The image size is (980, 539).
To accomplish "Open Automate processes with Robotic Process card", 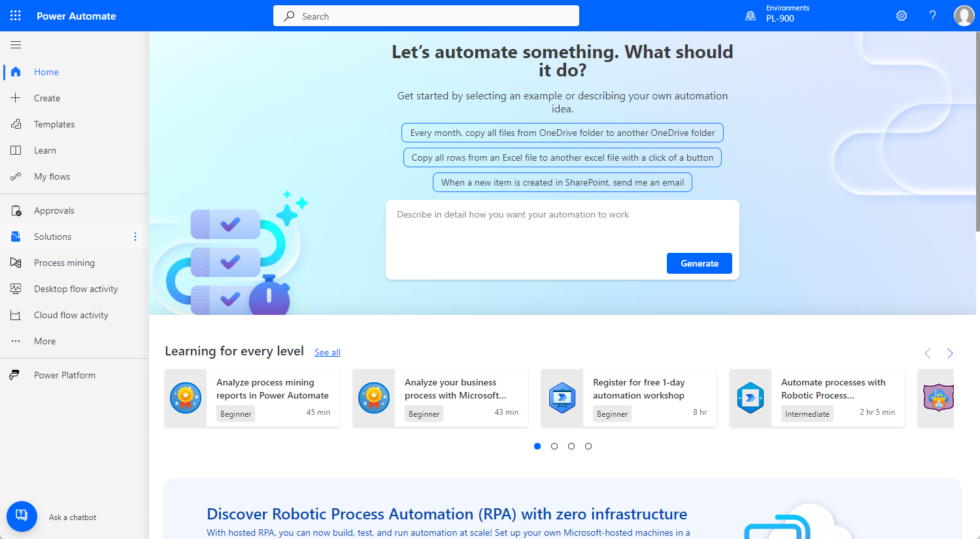I will [x=817, y=398].
